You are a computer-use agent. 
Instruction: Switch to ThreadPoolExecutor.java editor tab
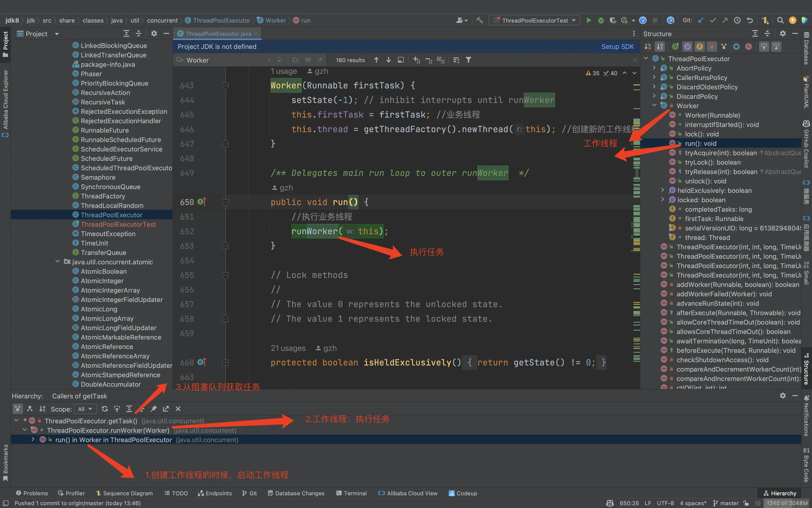218,34
